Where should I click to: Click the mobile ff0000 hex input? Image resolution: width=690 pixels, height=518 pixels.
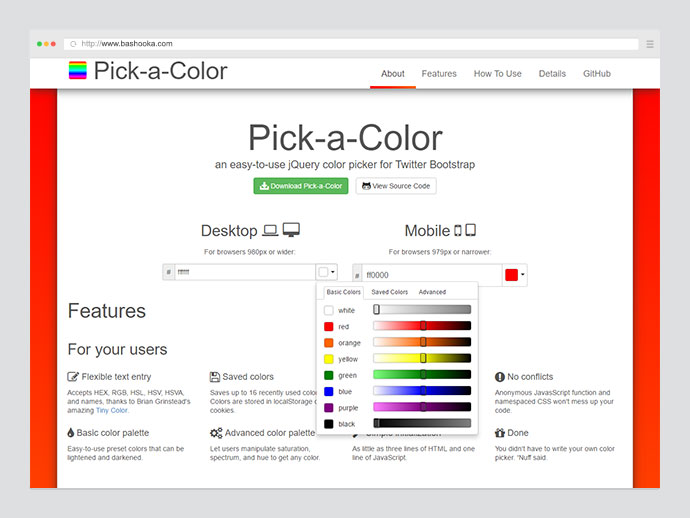[432, 275]
